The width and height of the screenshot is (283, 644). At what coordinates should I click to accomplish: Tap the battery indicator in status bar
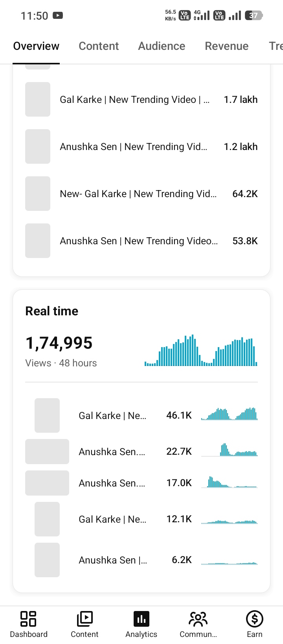point(254,16)
